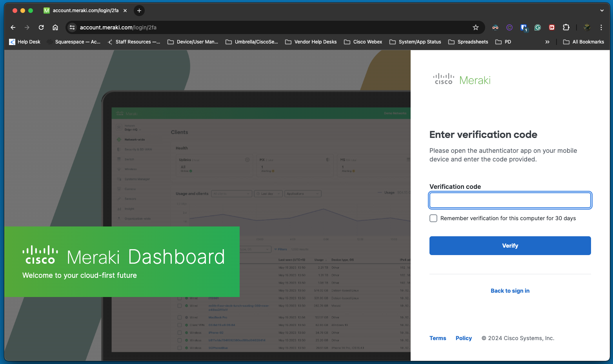The image size is (613, 364).
Task: Expand the hidden bookmarks overflow chevron
Action: click(x=547, y=42)
